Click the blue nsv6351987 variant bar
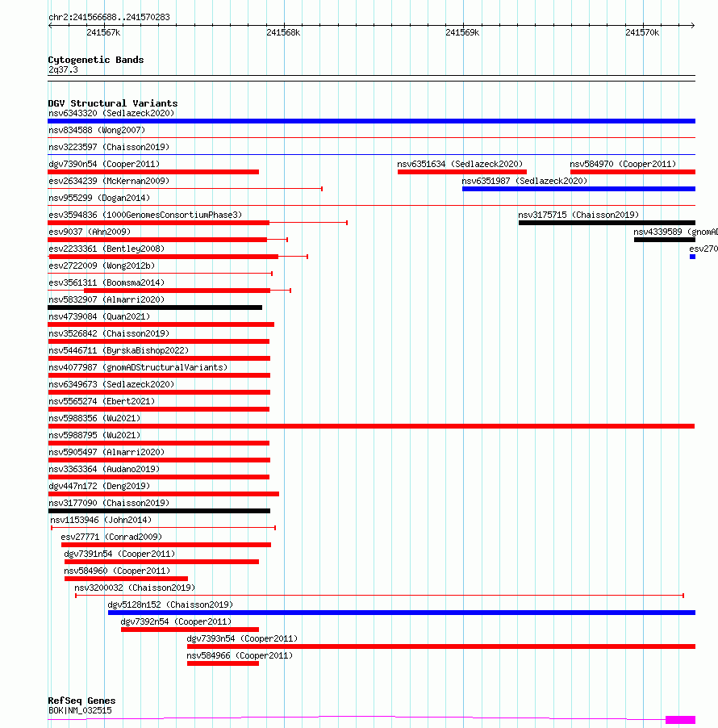This screenshot has height=728, width=718. (x=578, y=189)
